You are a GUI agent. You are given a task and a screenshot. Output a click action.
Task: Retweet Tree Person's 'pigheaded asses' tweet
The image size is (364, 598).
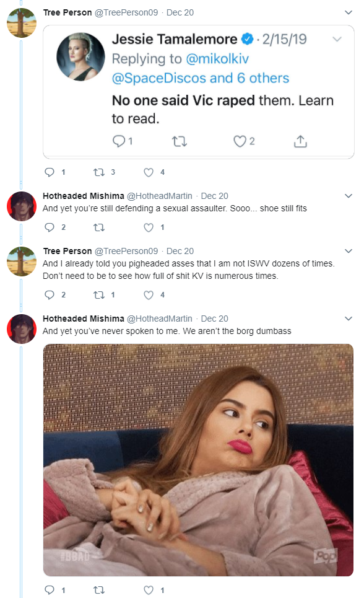(x=99, y=295)
